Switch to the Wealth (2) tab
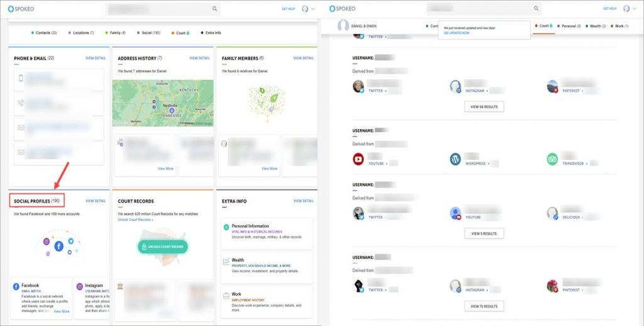 (596, 26)
